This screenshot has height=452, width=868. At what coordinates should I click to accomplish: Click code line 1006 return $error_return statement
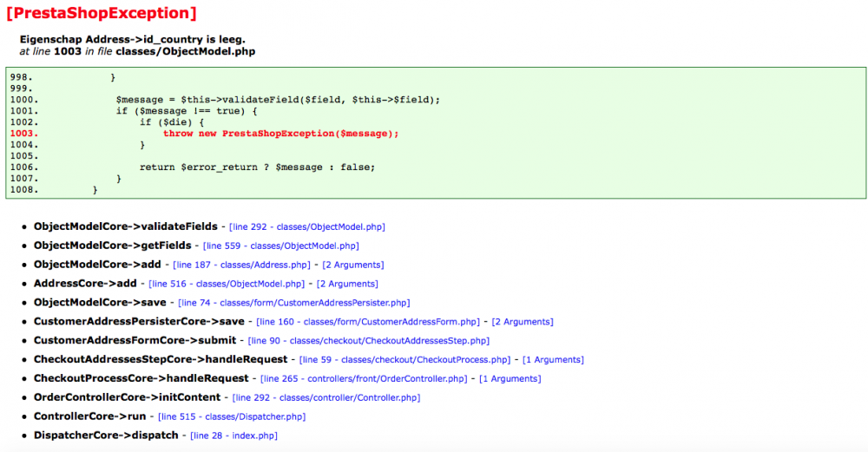click(258, 167)
